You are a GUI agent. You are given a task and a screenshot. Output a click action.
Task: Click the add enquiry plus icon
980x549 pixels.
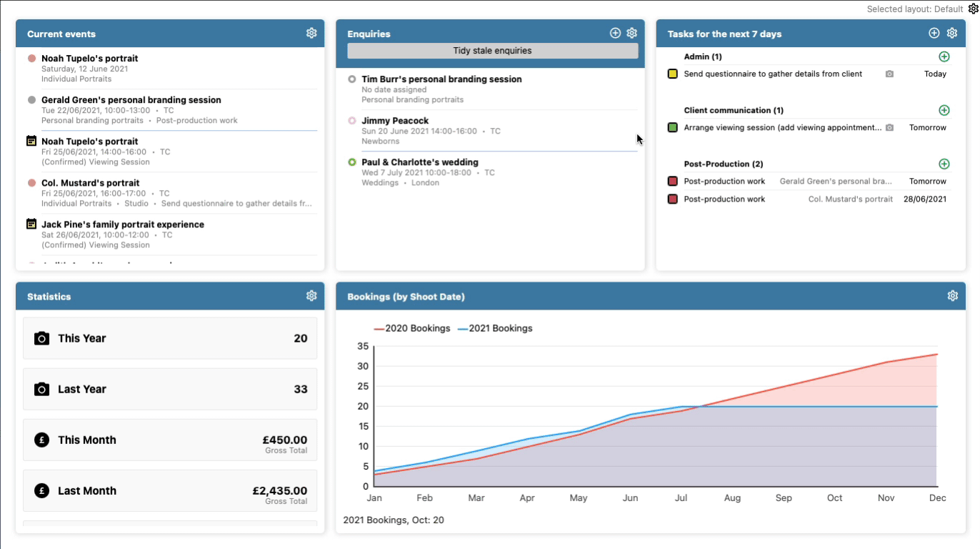[x=615, y=34]
